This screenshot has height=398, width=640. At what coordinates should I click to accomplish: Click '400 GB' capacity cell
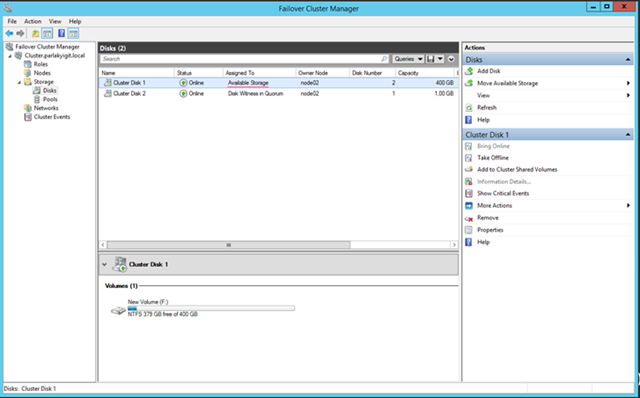click(x=444, y=83)
